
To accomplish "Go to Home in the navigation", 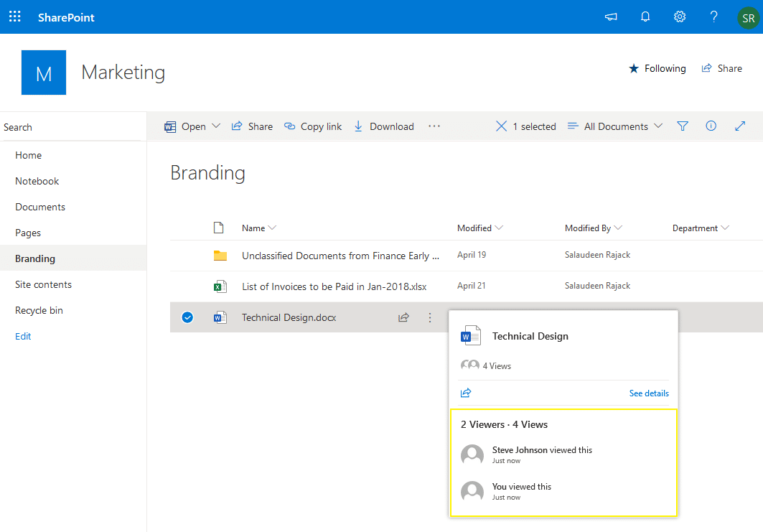I will click(28, 155).
